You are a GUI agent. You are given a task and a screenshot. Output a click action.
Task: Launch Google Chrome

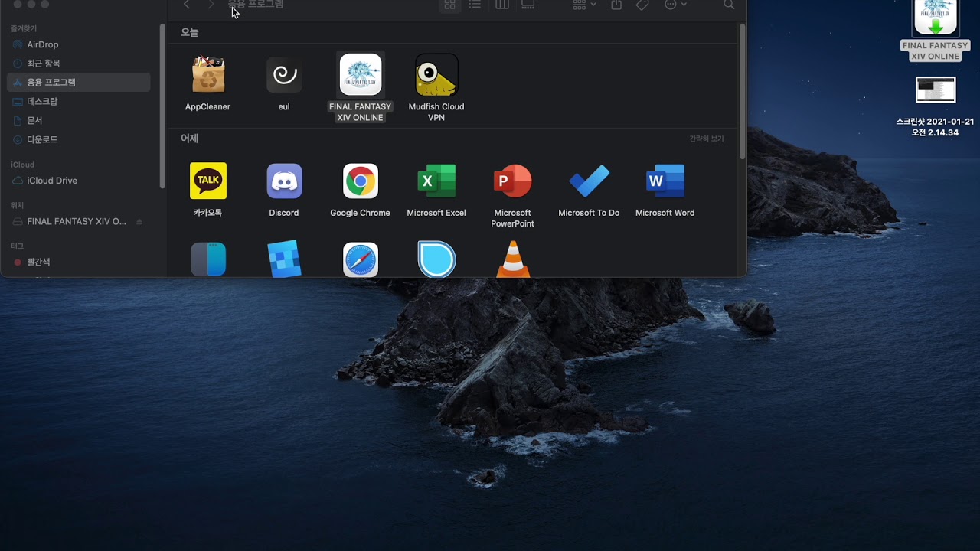click(361, 181)
